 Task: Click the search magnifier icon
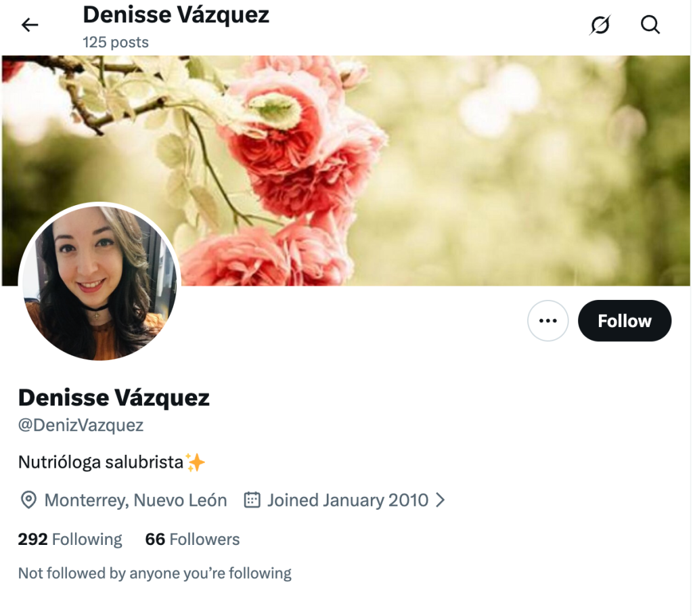650,26
